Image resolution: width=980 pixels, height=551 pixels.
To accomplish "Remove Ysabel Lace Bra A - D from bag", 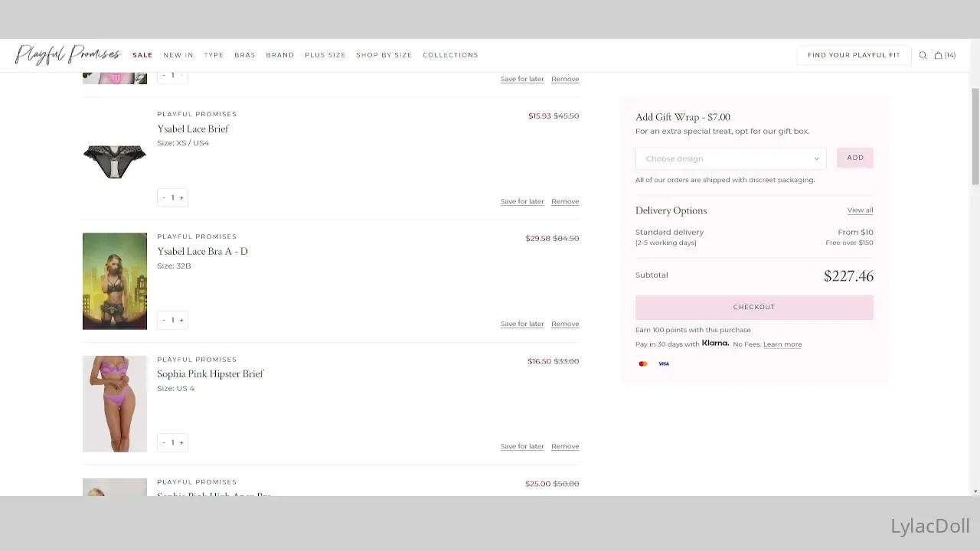I will [565, 324].
